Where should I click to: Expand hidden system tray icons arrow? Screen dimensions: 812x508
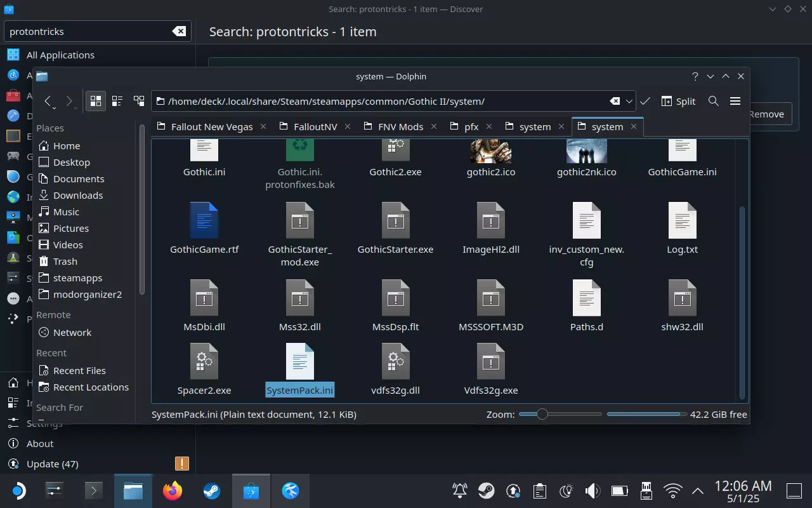[x=697, y=490]
